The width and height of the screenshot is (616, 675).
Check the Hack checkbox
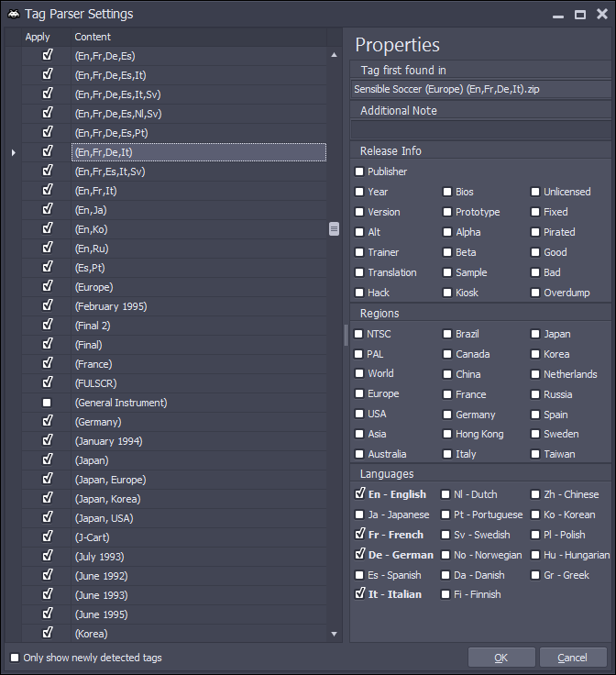pos(359,293)
